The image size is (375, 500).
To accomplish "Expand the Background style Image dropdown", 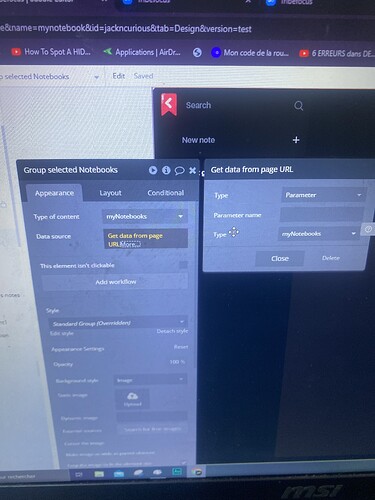I will [150, 380].
